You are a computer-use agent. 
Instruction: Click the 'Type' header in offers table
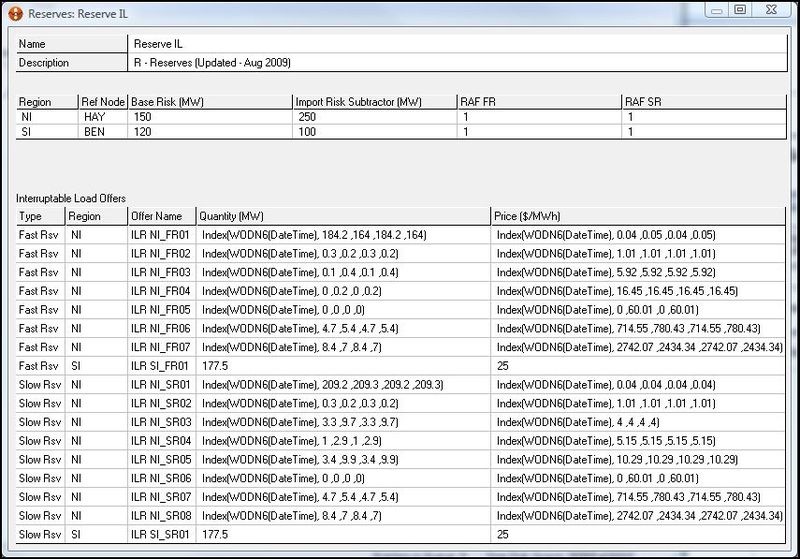[40, 216]
